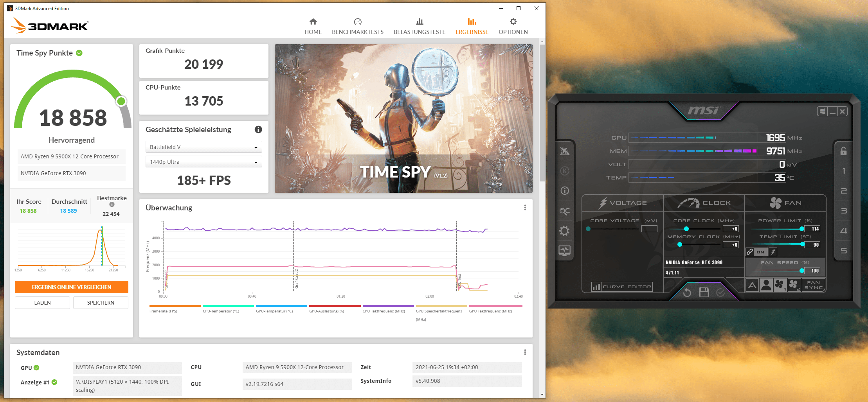Open the BELASTUNGSTESTE tab

coord(420,26)
